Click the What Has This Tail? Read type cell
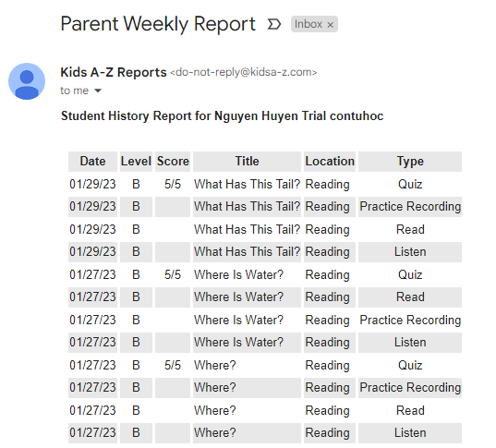The height and width of the screenshot is (448, 496). click(410, 229)
